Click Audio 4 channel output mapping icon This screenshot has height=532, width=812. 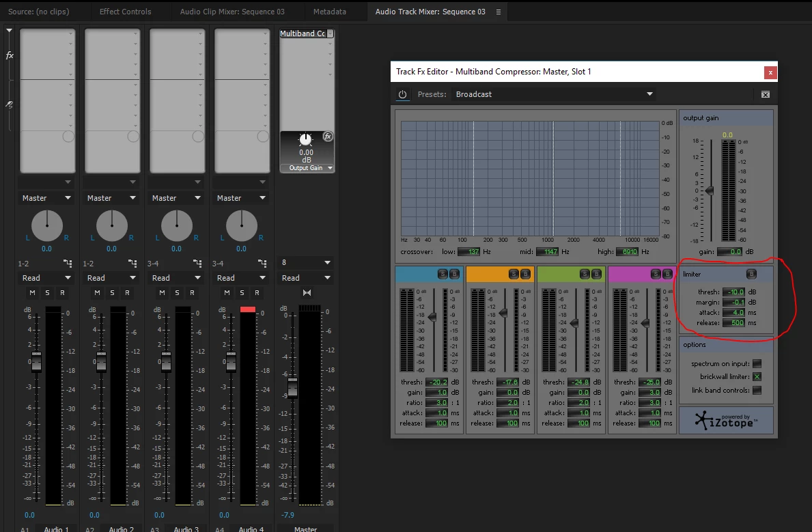[x=262, y=263]
